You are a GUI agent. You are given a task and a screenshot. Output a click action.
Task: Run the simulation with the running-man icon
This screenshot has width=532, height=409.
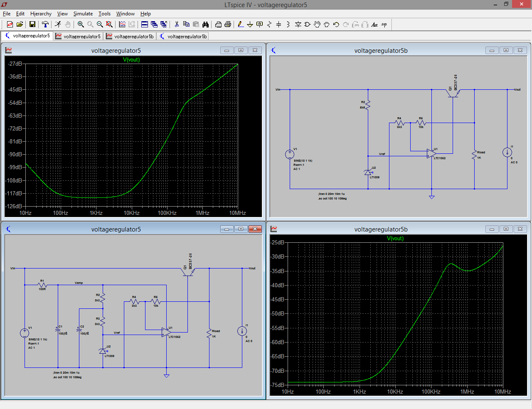pyautogui.click(x=58, y=25)
